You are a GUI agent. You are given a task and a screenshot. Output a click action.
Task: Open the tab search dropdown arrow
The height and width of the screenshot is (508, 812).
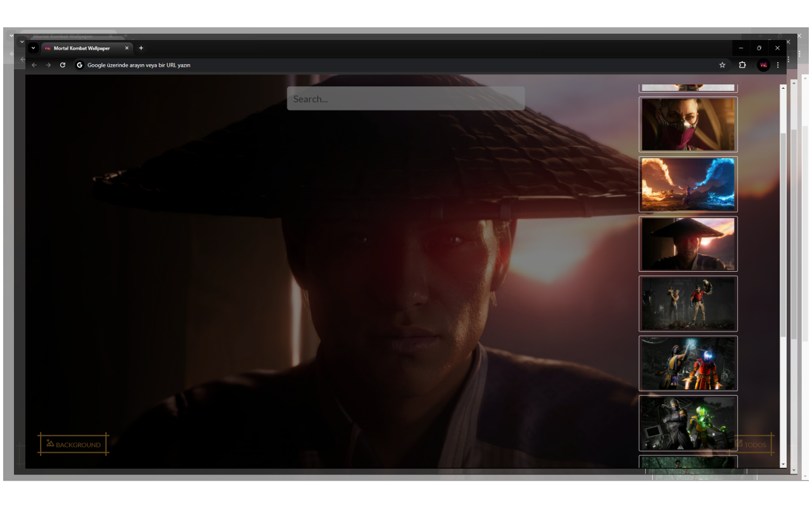pos(34,48)
